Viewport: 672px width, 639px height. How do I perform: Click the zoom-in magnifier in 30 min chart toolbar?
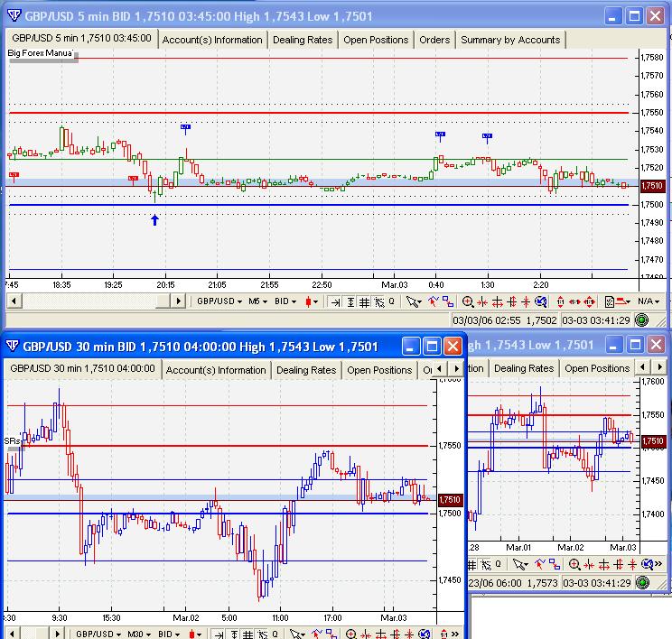(350, 634)
